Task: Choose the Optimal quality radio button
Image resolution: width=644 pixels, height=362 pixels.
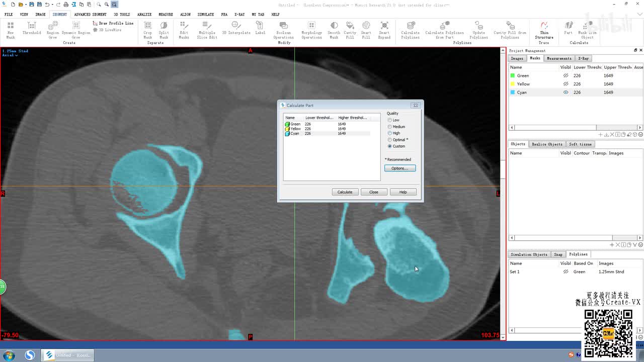Action: [x=390, y=140]
